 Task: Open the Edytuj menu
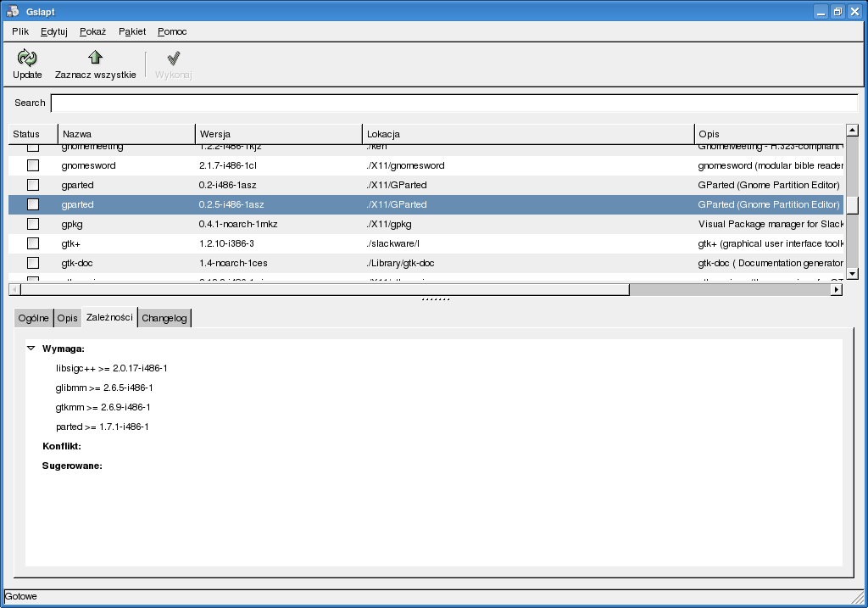(53, 31)
